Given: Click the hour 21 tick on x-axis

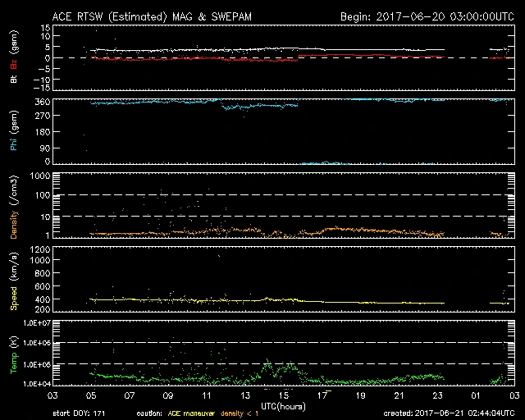Looking at the screenshot, I should [399, 395].
